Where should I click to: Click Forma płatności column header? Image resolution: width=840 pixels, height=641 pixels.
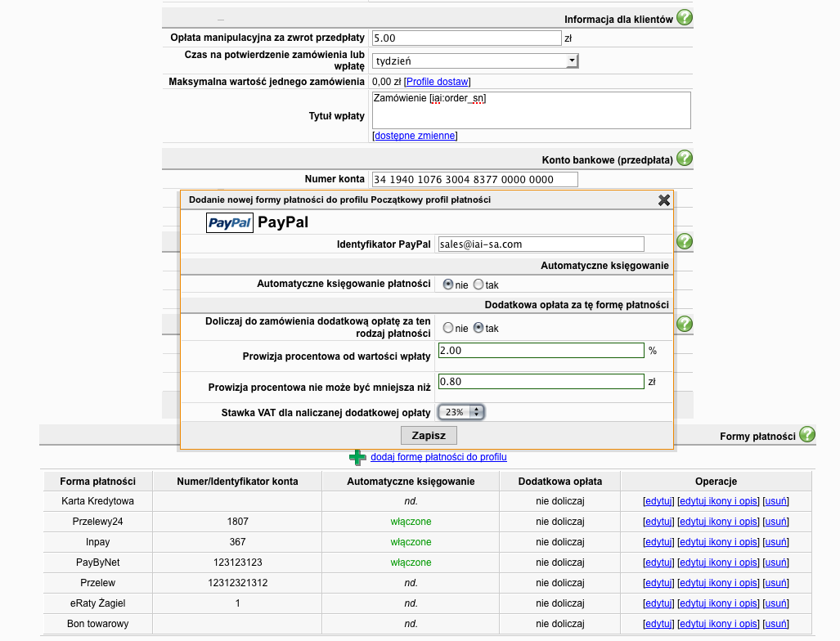point(97,482)
